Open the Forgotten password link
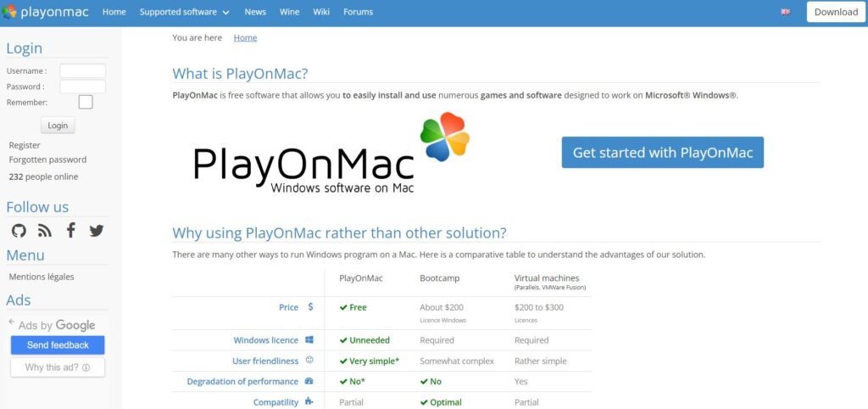 47,159
